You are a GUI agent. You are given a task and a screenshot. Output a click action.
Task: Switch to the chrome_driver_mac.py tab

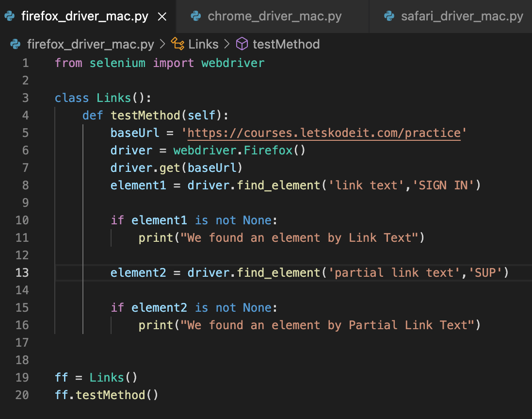click(x=274, y=17)
